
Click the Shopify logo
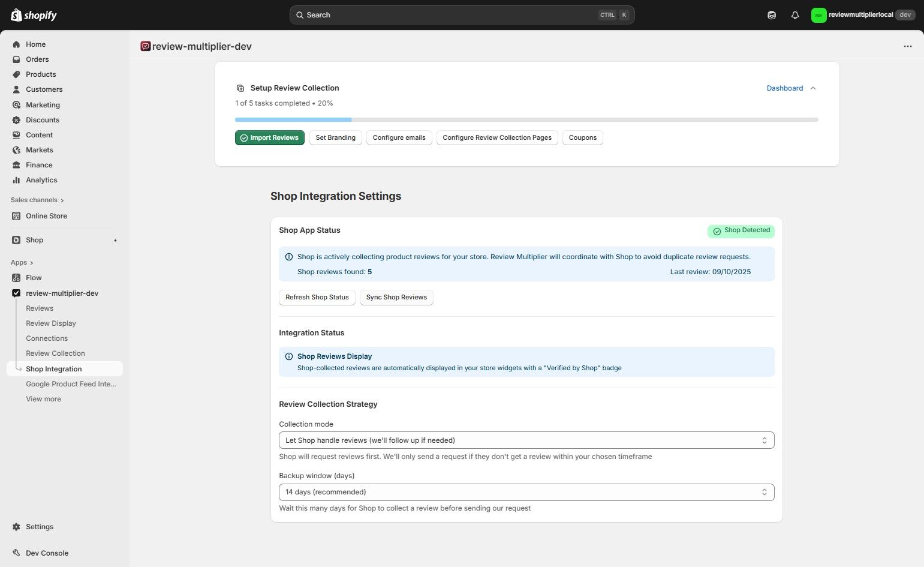(33, 14)
